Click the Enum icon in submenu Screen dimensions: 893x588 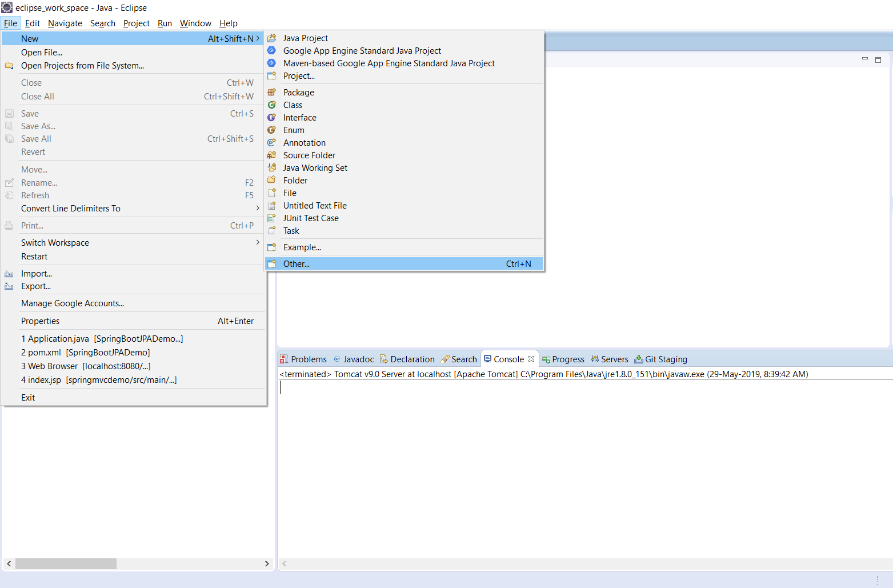(272, 130)
